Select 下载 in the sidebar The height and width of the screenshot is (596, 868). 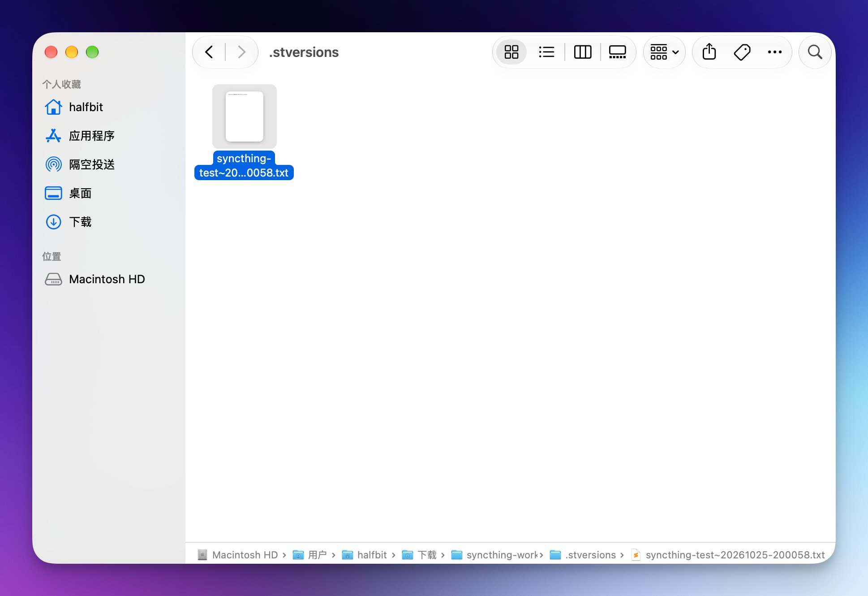pos(109,222)
